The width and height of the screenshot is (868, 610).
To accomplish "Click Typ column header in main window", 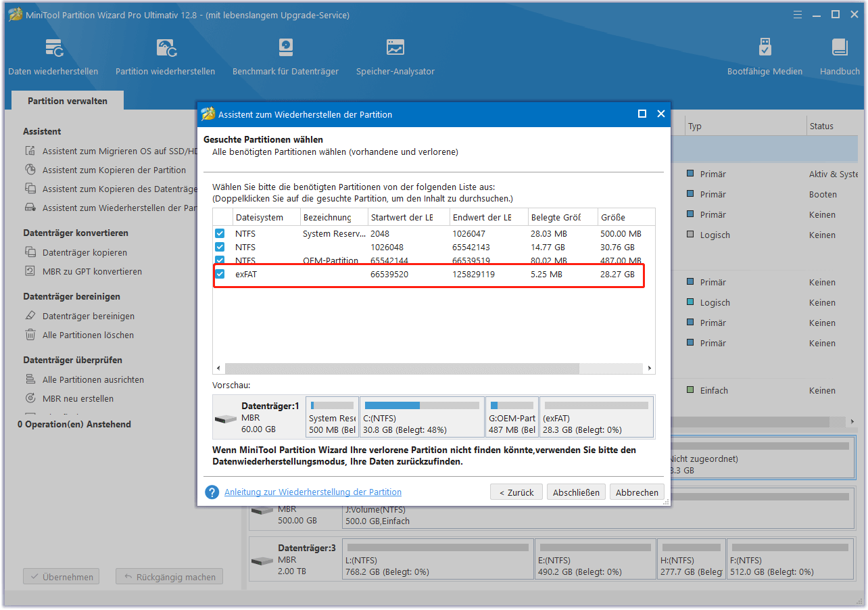I will [x=745, y=126].
